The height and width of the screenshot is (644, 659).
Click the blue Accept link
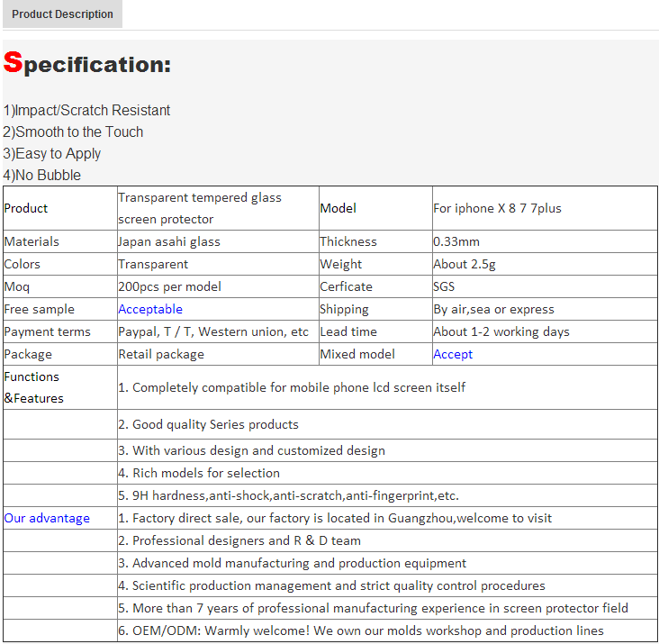tap(453, 354)
